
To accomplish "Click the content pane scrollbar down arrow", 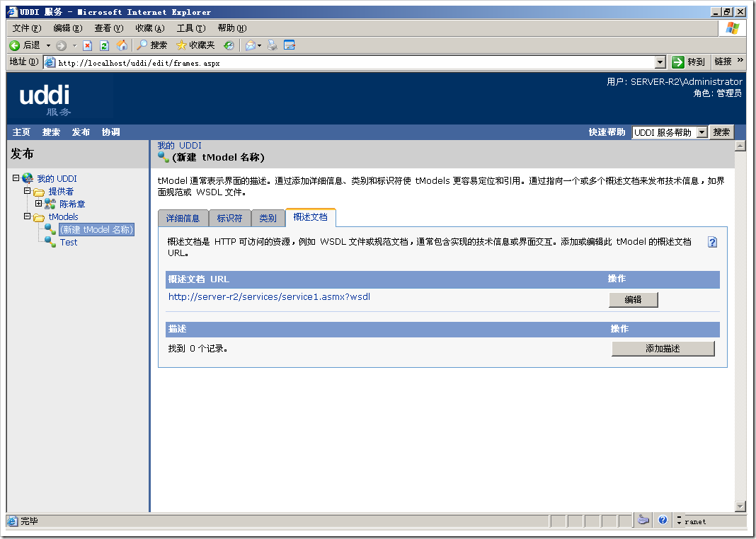I will click(740, 506).
